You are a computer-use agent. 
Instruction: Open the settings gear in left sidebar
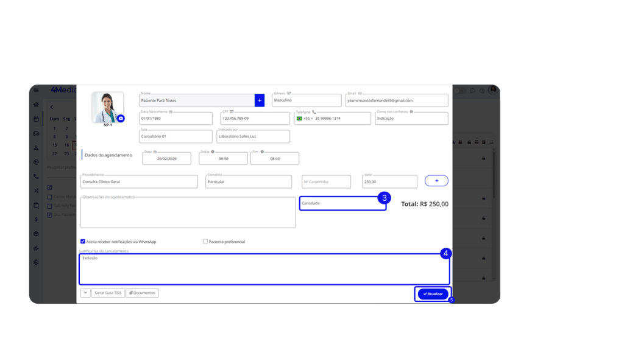[x=37, y=262]
